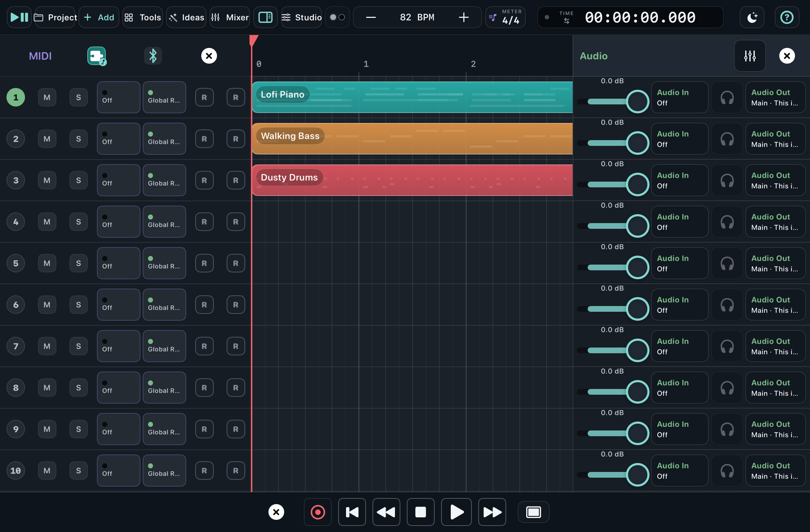Open the Audio In selector for track 3
The image size is (810, 532).
(x=680, y=180)
